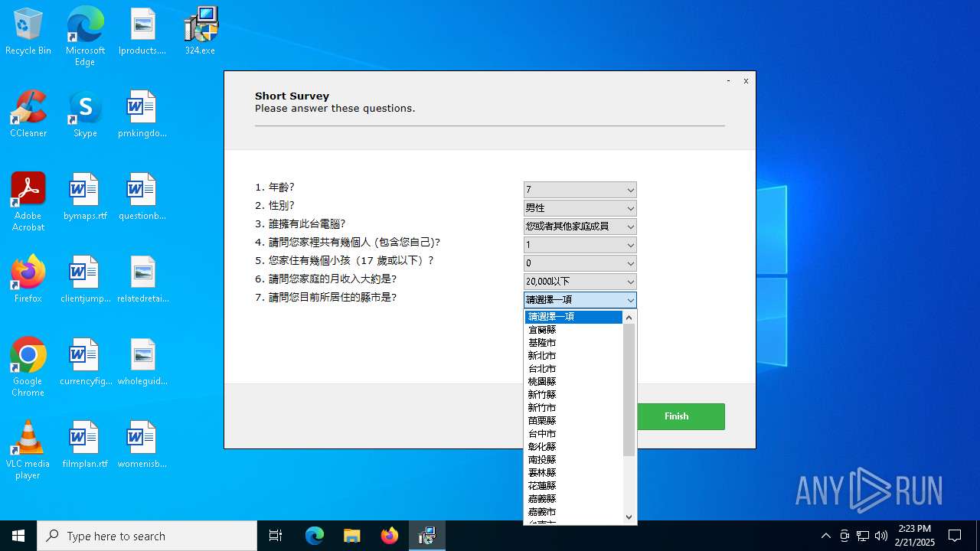Choose 台北市 from the county list
Screen dimensions: 980x551
tap(573, 369)
